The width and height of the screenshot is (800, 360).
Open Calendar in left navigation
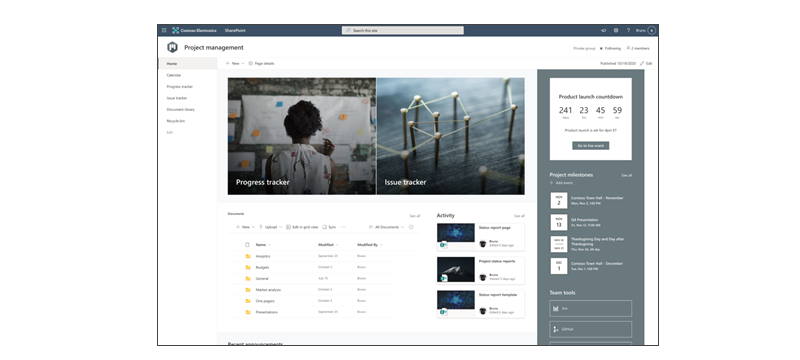click(174, 75)
